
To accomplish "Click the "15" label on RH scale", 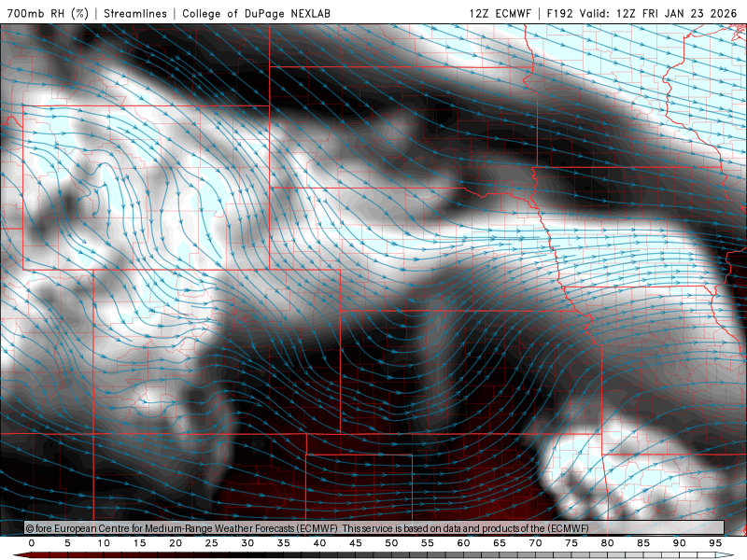I will [x=139, y=543].
